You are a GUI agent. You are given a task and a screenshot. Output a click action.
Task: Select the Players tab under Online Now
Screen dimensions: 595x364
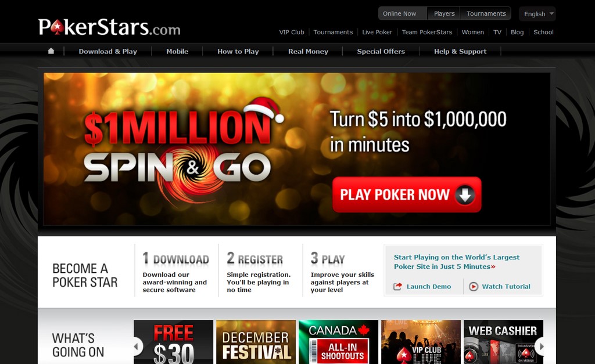[444, 14]
